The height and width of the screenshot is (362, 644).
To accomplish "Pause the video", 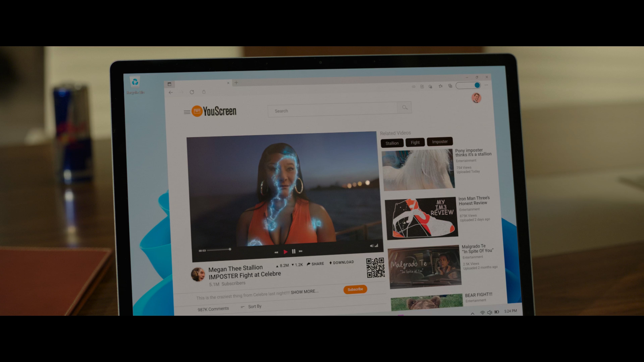I will click(293, 251).
